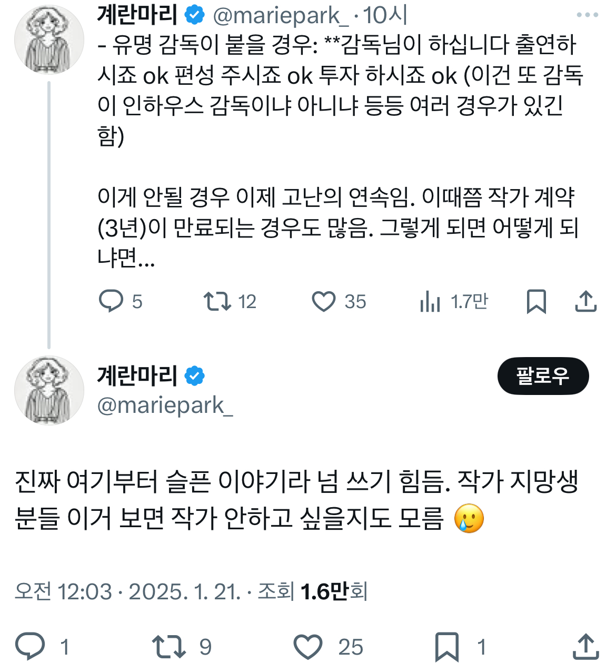
Task: Share the main tweet via the bottom share icon
Action: pos(585,647)
